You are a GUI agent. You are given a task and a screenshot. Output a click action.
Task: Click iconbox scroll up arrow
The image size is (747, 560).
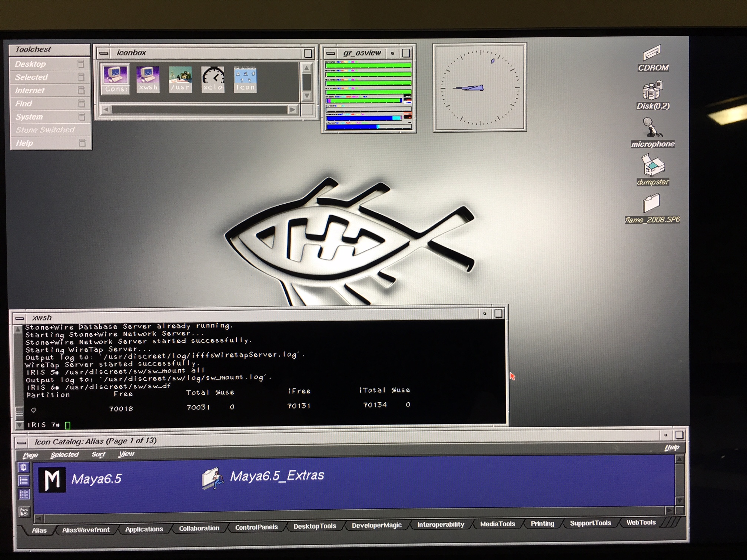point(306,68)
